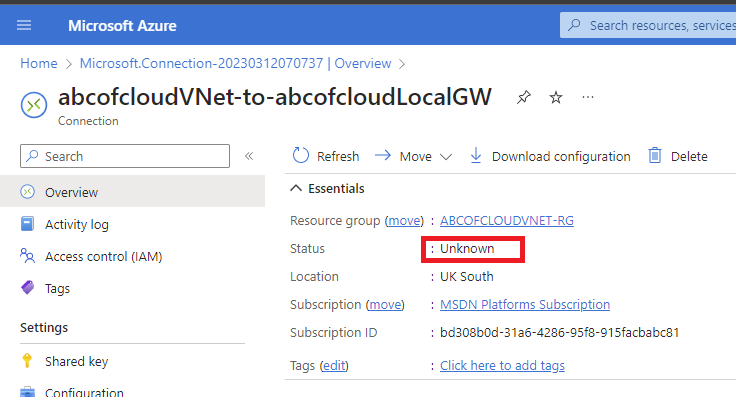Click the yellow Shared key icon
The width and height of the screenshot is (736, 397).
[x=27, y=360]
